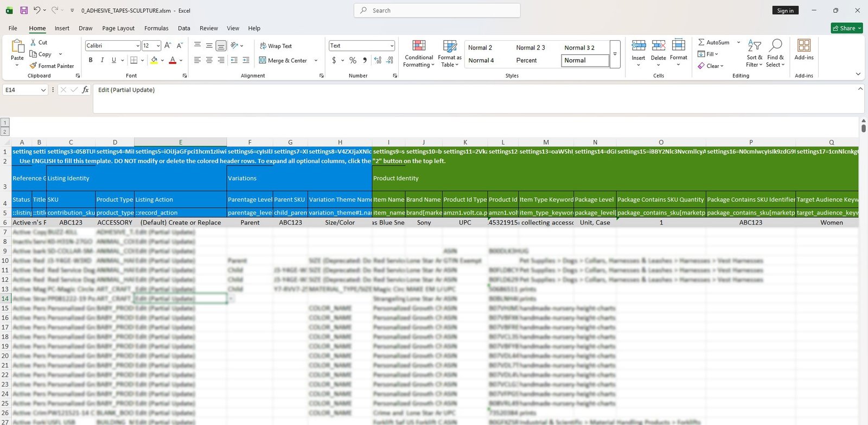Viewport: 868px width, 425px height.
Task: Toggle Wrap Text for the cell
Action: point(276,46)
